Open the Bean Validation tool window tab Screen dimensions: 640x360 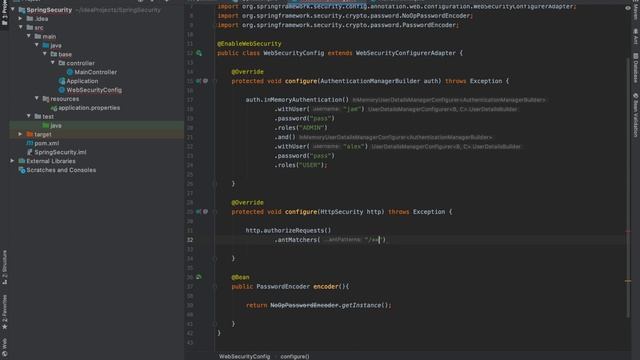point(636,115)
